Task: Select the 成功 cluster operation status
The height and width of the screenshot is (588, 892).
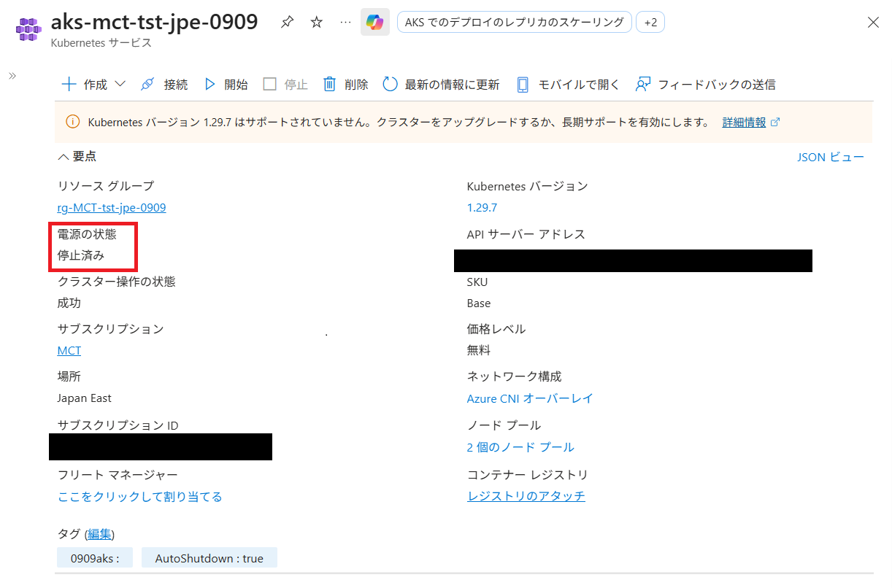Action: 69,303
